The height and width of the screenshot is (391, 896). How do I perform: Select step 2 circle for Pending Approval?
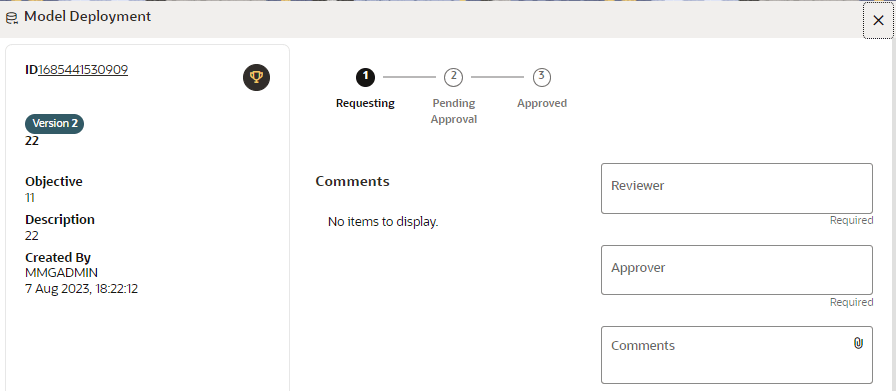point(453,77)
